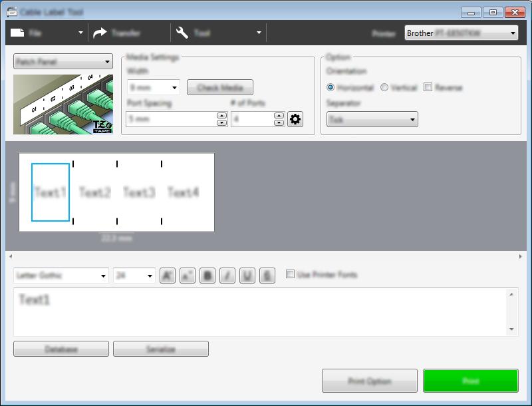Close the Cable Label Tool window

point(515,13)
